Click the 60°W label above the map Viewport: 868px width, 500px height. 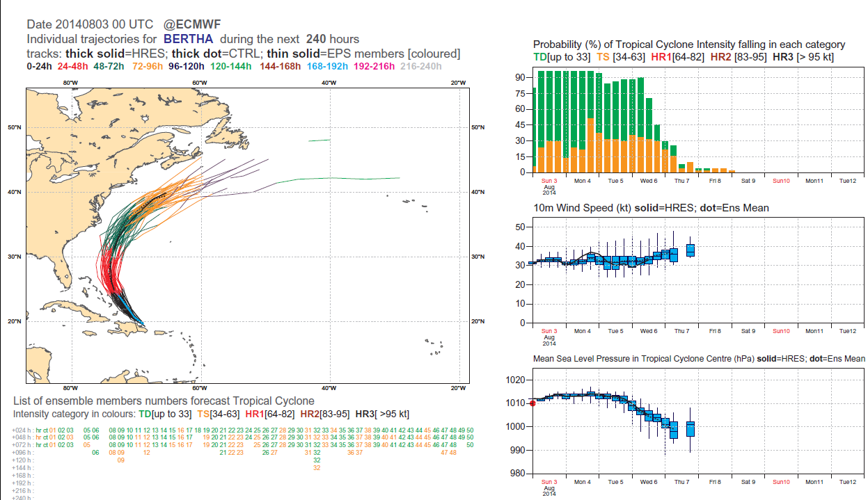coord(199,83)
